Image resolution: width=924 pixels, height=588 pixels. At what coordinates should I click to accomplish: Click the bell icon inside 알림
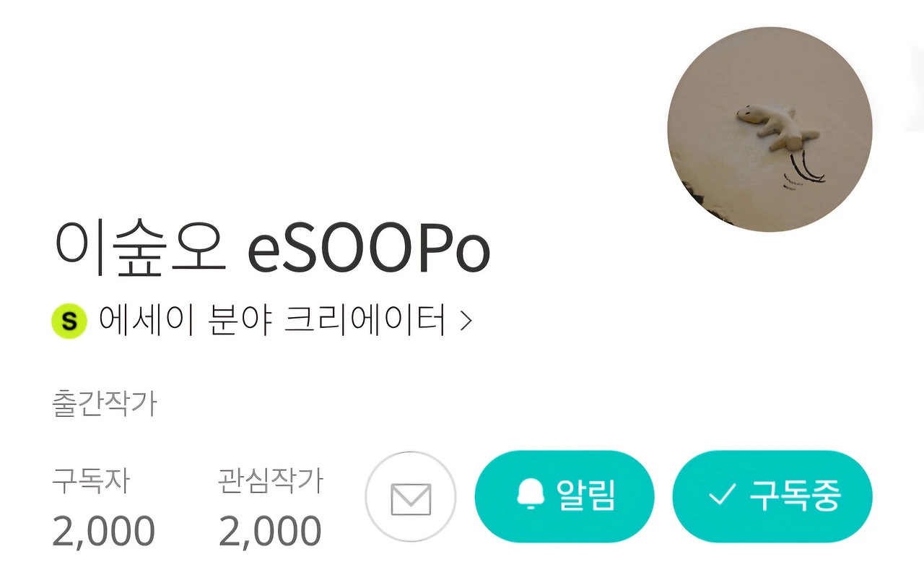pos(531,496)
